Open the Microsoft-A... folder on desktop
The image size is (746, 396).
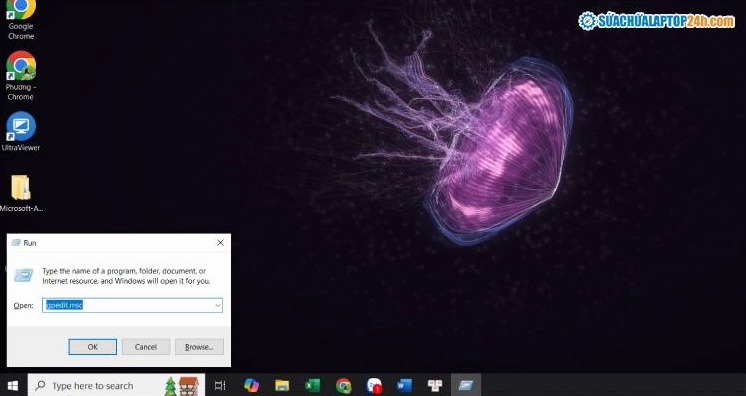(x=21, y=194)
